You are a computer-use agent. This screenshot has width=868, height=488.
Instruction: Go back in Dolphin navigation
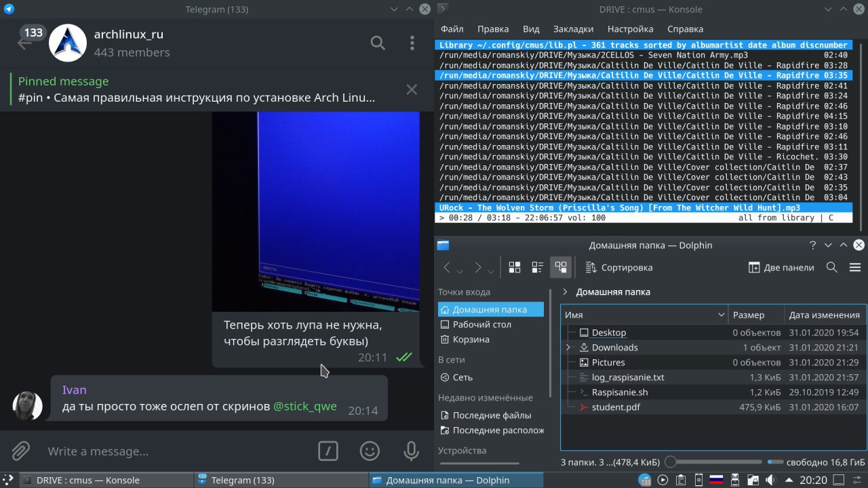pos(446,268)
